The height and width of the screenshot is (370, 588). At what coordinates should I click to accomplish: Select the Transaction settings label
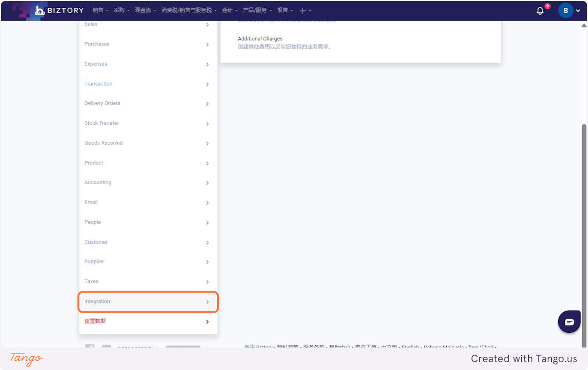click(x=98, y=84)
